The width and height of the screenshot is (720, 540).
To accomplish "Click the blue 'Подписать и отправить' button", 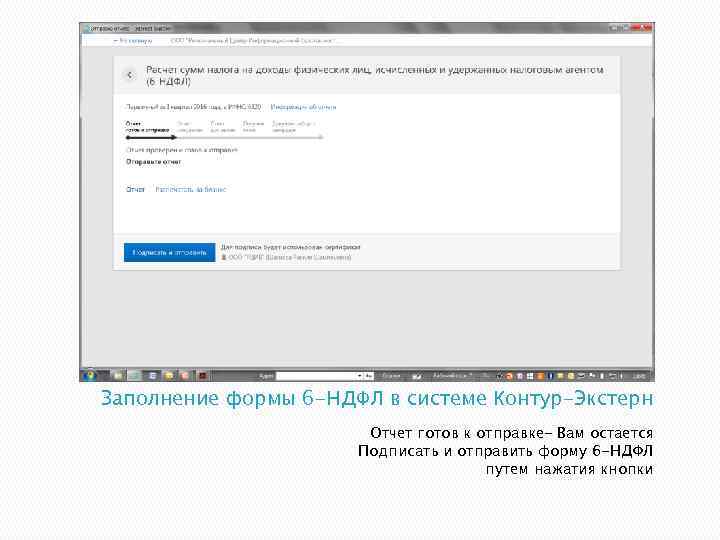I will pyautogui.click(x=169, y=253).
